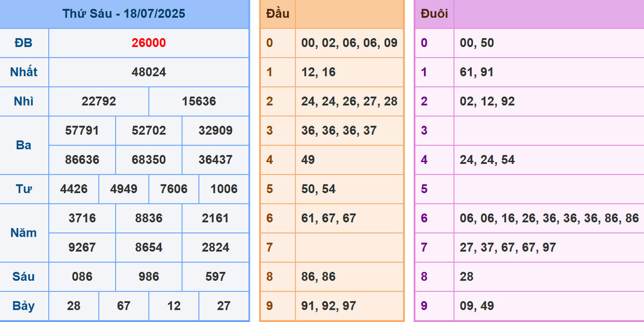
Task: Click the Đuôi cell showing 09, 49
Action: (477, 305)
